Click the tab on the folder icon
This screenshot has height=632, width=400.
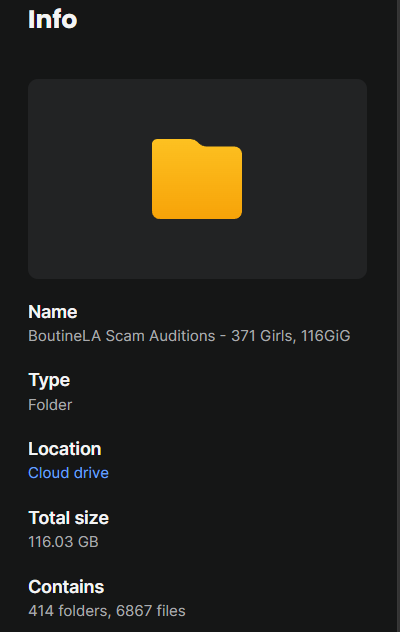pos(175,142)
